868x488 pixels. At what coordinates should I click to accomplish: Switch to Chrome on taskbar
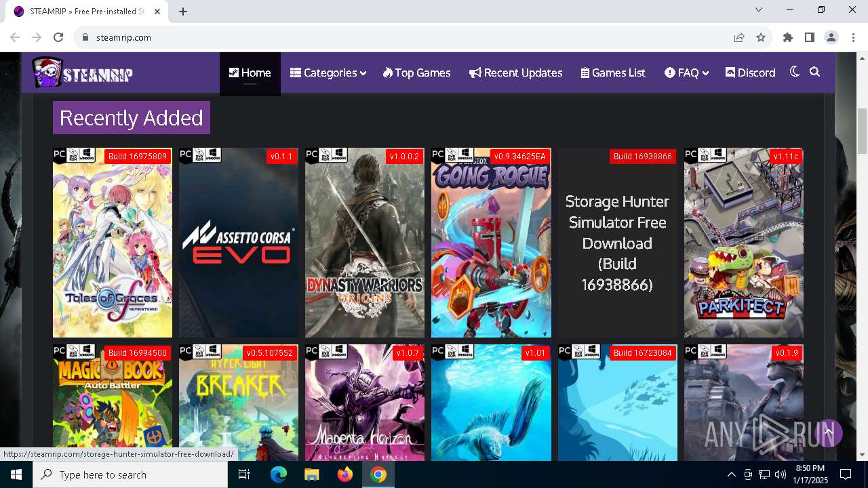click(378, 474)
